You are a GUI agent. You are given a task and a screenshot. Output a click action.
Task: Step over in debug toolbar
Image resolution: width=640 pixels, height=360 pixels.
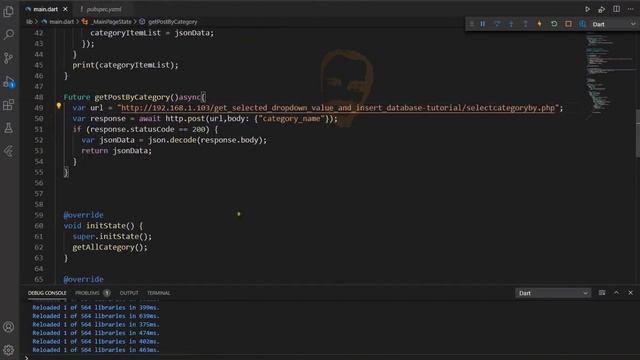pyautogui.click(x=497, y=24)
